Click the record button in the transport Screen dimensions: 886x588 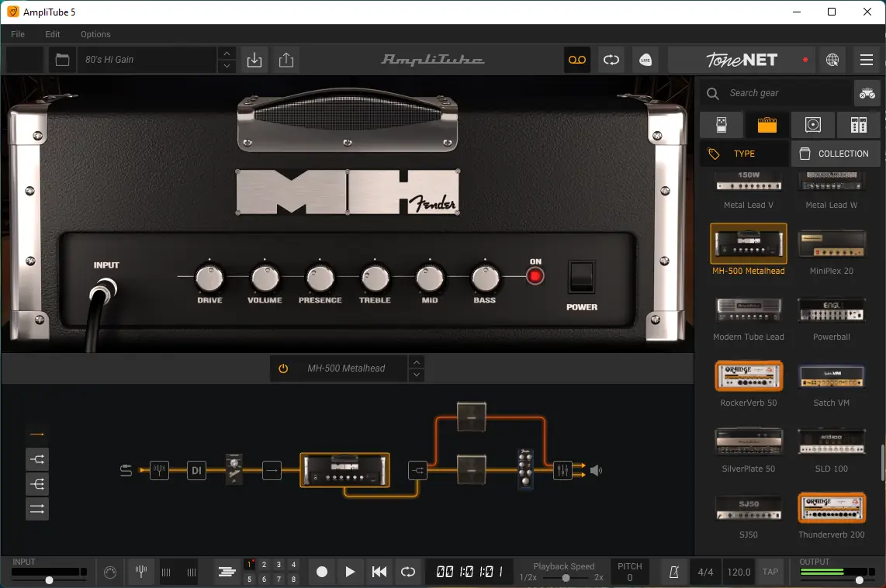321,571
